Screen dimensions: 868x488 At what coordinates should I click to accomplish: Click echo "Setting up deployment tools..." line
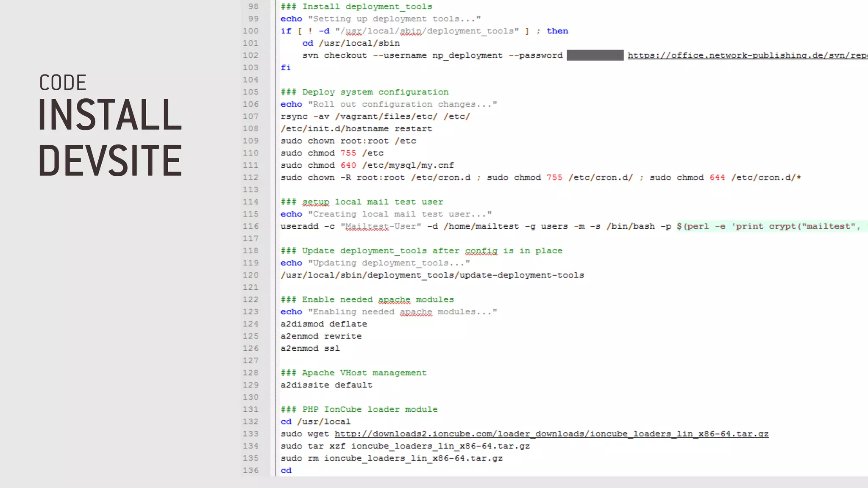tap(381, 19)
